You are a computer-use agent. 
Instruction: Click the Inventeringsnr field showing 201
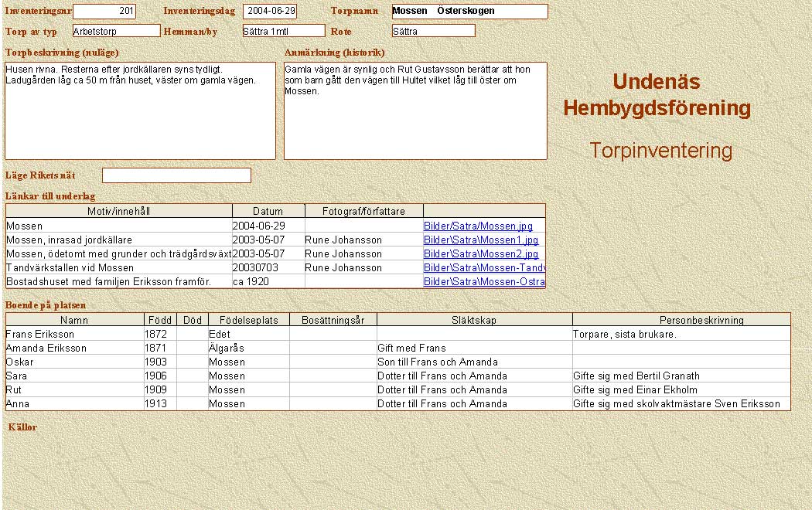click(104, 11)
